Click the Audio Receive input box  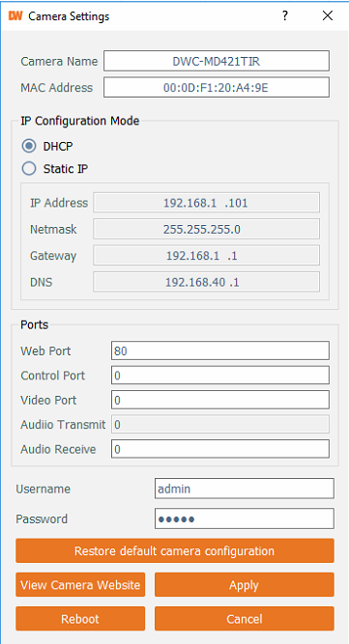220,449
